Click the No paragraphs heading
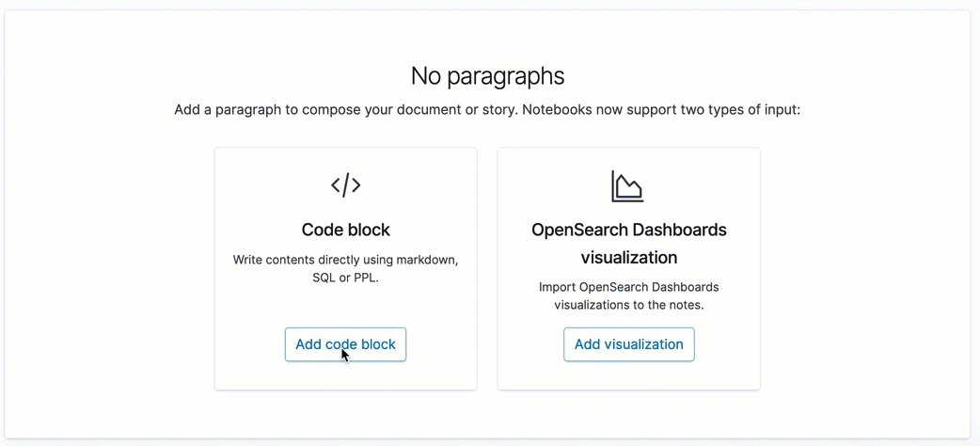 tap(487, 76)
